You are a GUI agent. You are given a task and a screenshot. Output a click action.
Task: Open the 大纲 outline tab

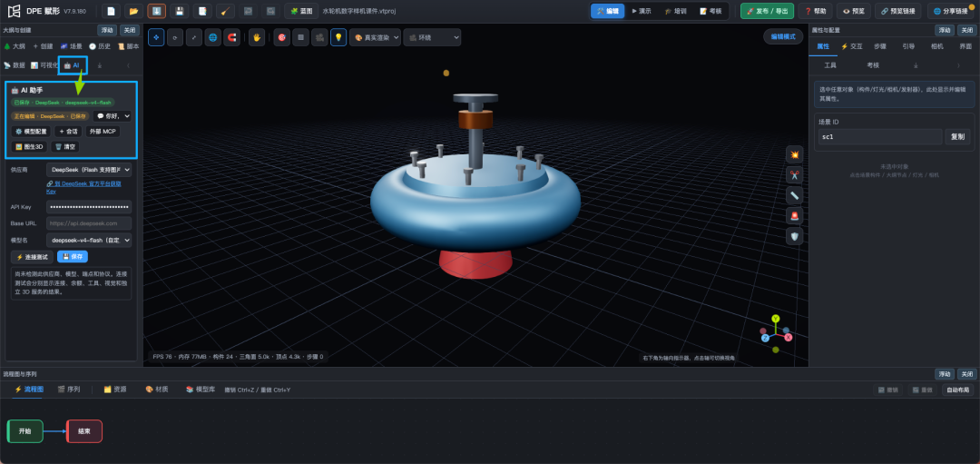tap(15, 47)
